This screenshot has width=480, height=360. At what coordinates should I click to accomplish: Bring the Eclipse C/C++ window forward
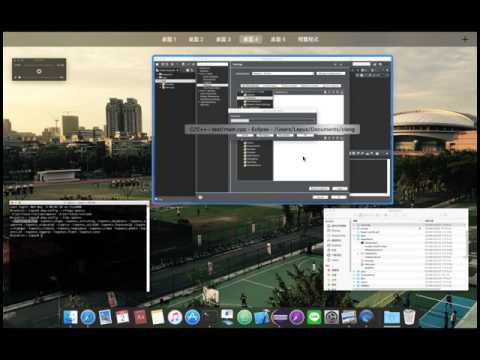(x=272, y=129)
